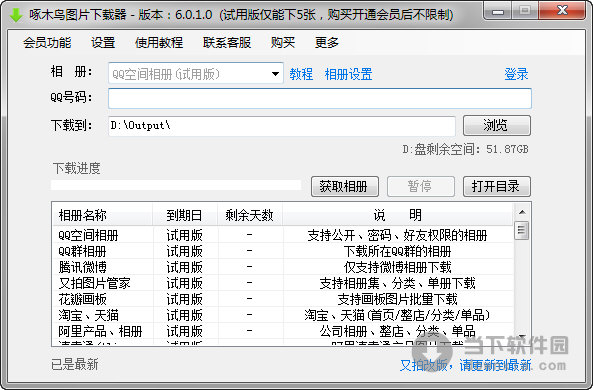Click the description 下载所在QQ群的相册
The height and width of the screenshot is (390, 593).
tap(397, 251)
